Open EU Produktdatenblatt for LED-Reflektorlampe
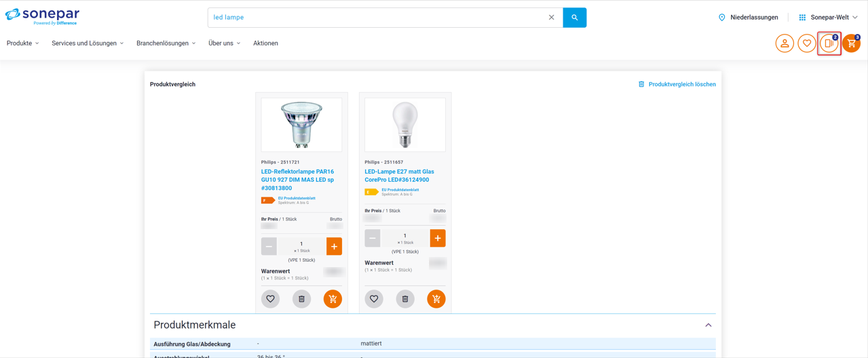868x358 pixels. (x=297, y=199)
